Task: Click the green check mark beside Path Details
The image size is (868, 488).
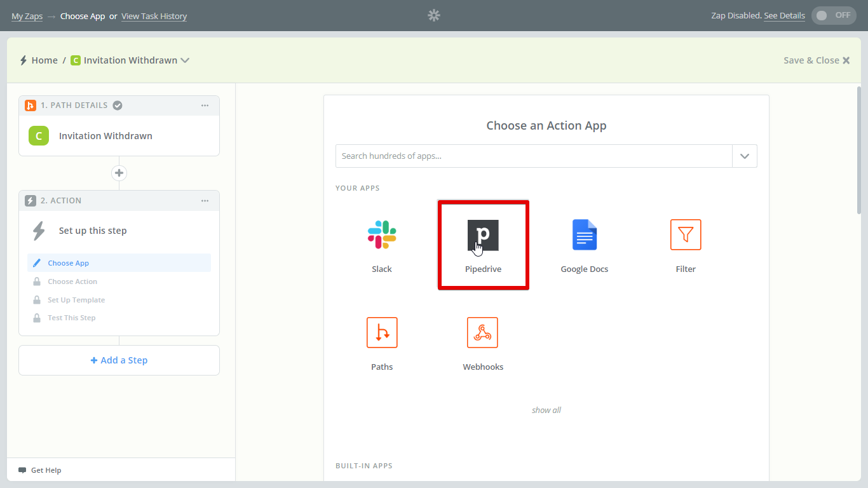Action: tap(118, 105)
